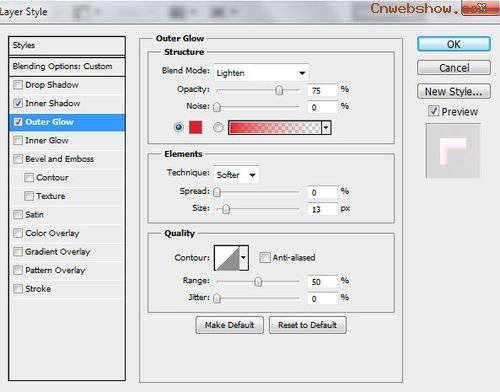Toggle the Anti-aliased checkbox
This screenshot has height=392, width=500.
[265, 257]
